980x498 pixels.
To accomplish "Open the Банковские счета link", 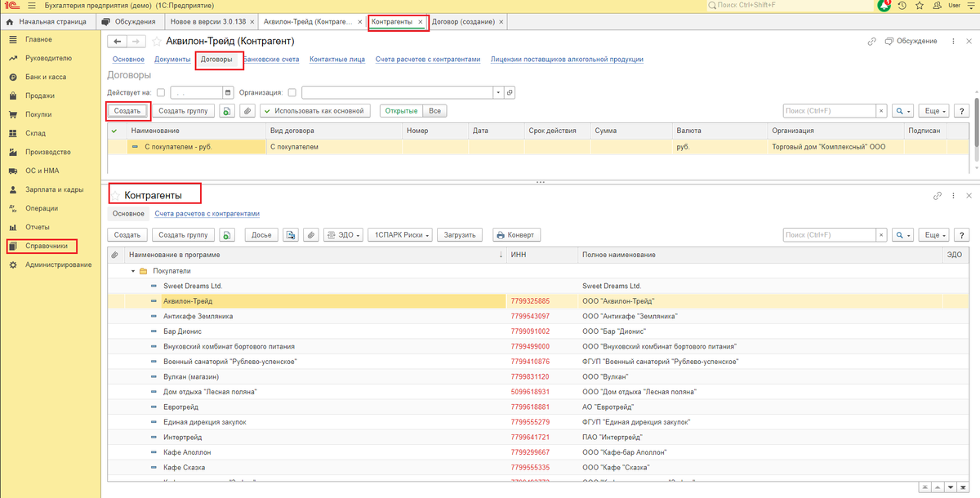I will click(270, 60).
